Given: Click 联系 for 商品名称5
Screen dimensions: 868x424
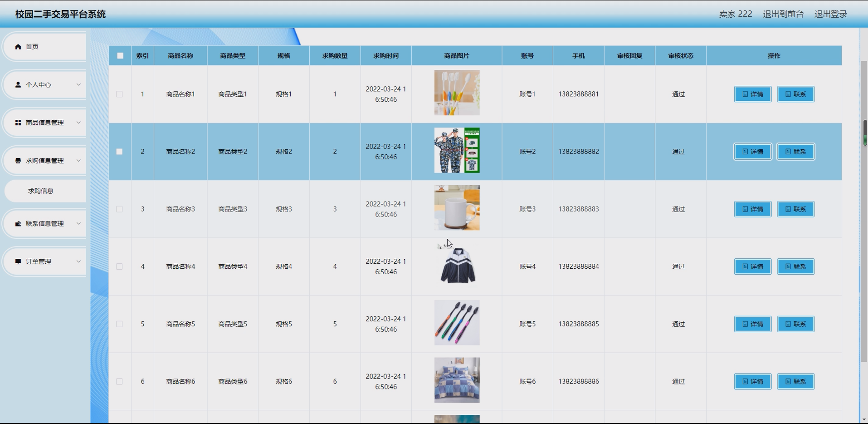Looking at the screenshot, I should (x=795, y=324).
